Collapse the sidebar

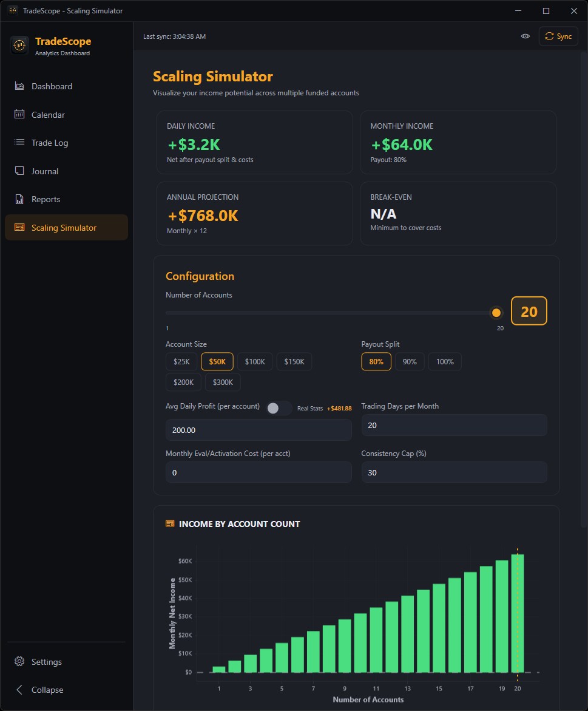tap(19, 690)
